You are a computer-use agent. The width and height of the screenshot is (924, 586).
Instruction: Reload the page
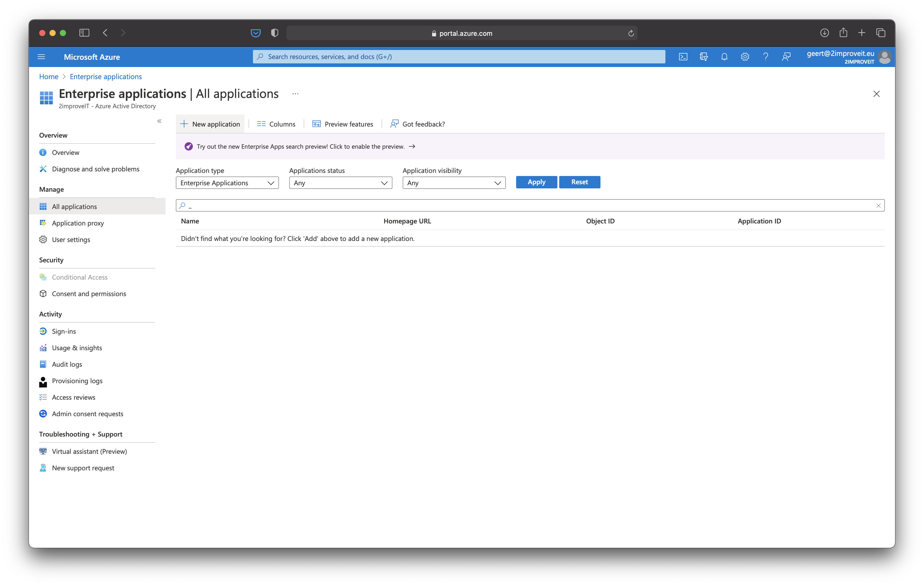click(631, 33)
